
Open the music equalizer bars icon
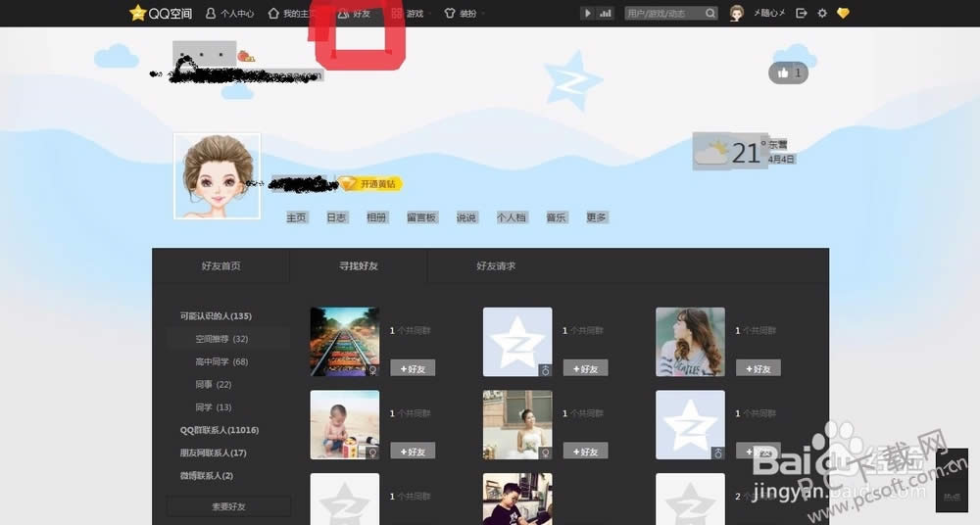[x=605, y=13]
